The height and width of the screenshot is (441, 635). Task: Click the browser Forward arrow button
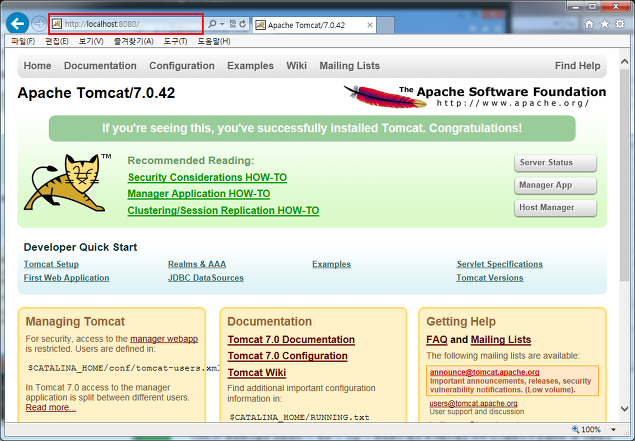tap(39, 24)
